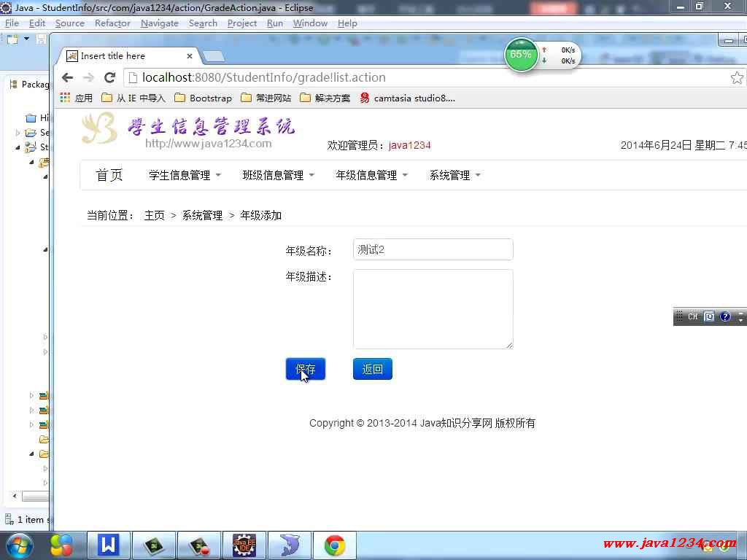Click the 年级描述 textarea
Viewport: 747px width, 560px height.
point(433,309)
